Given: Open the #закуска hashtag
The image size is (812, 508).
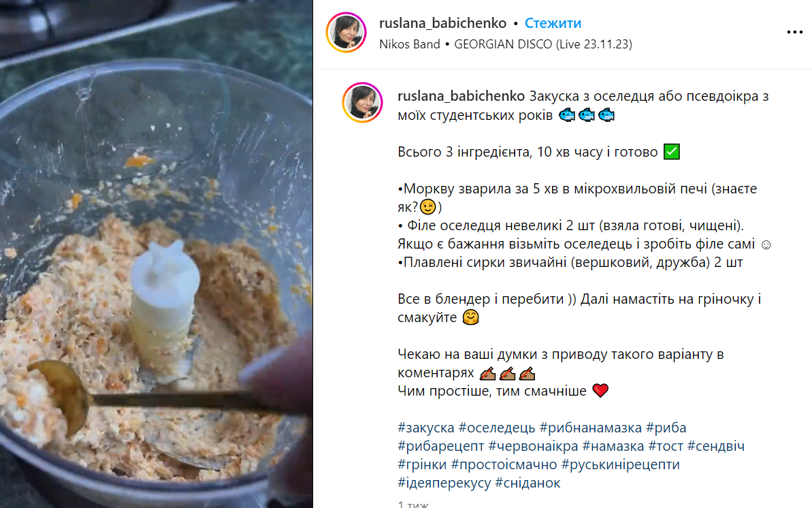Looking at the screenshot, I should [425, 428].
